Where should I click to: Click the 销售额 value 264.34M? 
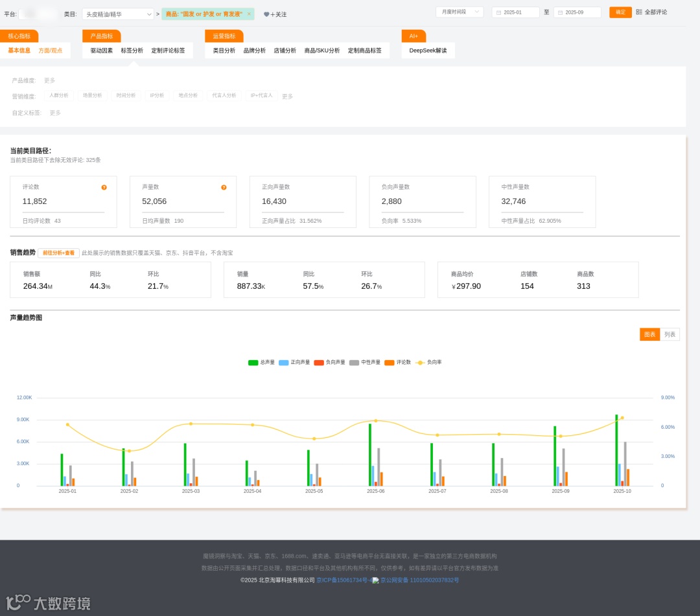click(x=38, y=286)
